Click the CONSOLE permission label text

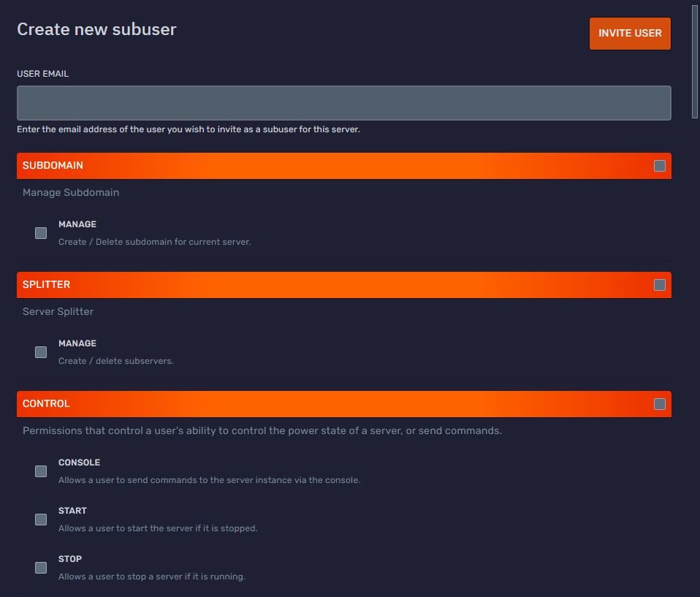(79, 463)
